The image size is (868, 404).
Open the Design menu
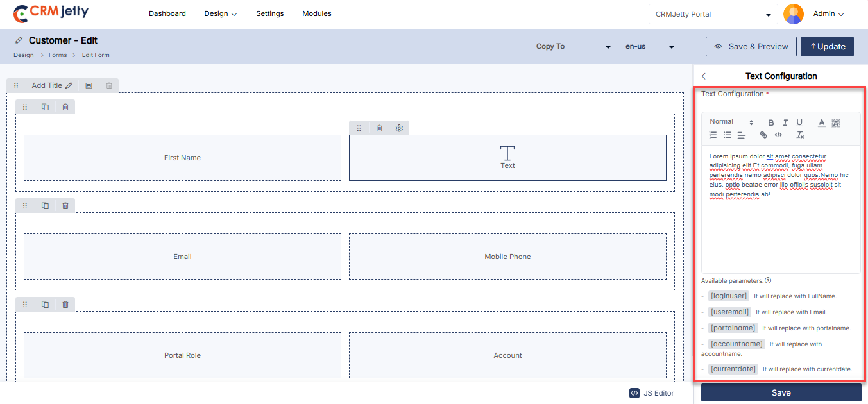tap(221, 13)
